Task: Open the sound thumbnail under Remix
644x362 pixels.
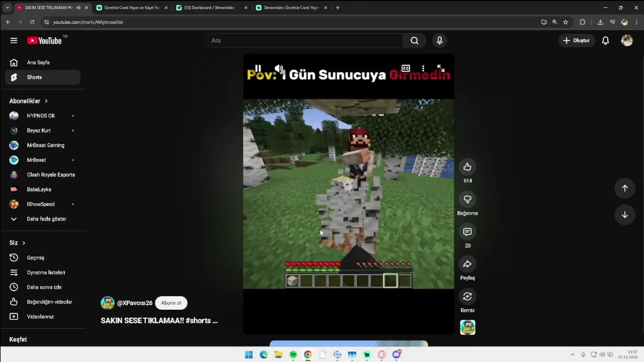Action: [x=467, y=327]
